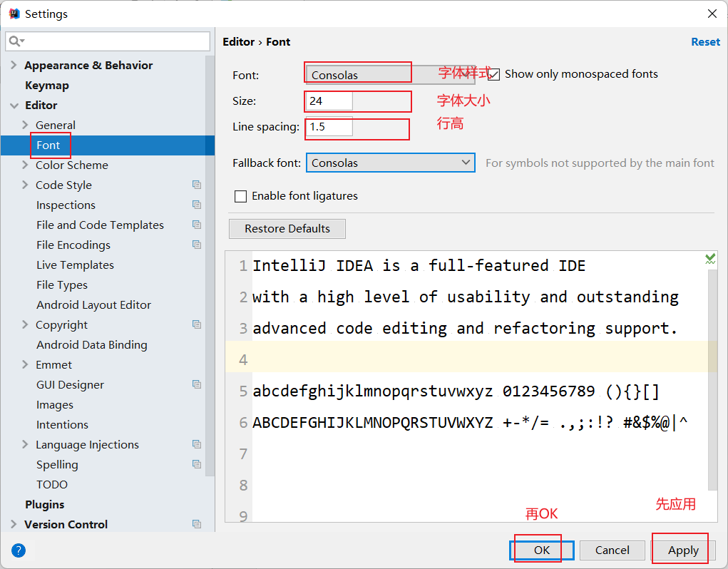Click the green checkmark inspection icon in preview
The height and width of the screenshot is (569, 728).
[x=710, y=259]
